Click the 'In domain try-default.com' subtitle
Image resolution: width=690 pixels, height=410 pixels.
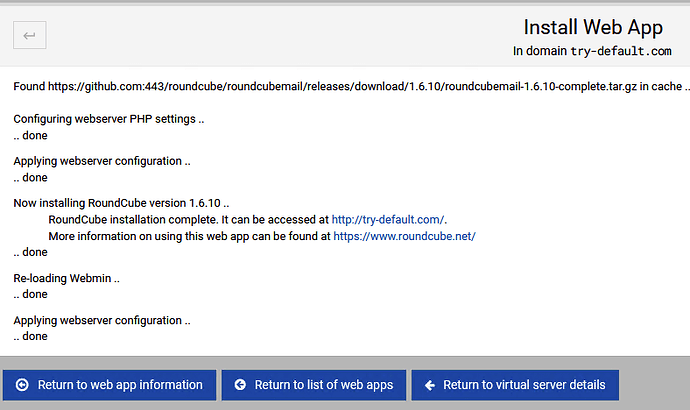592,51
